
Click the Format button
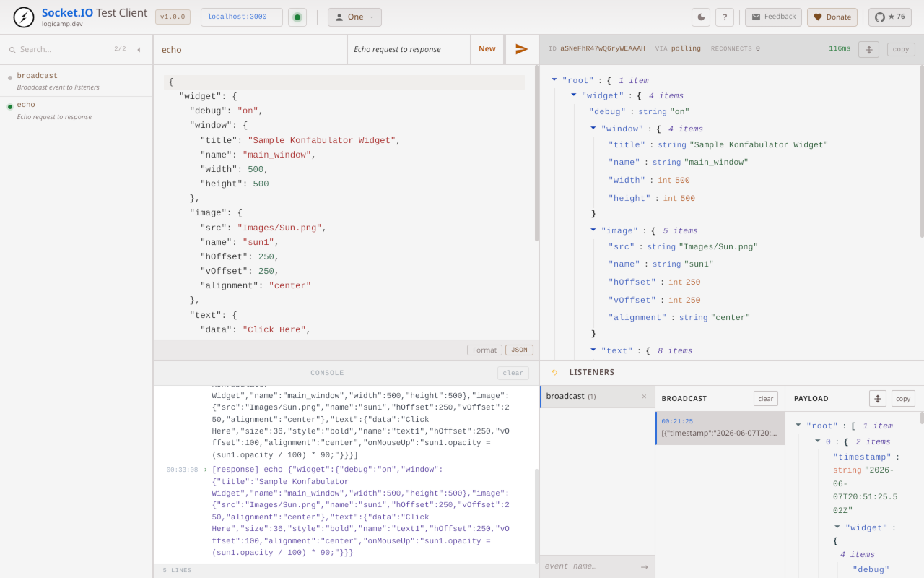pos(484,350)
